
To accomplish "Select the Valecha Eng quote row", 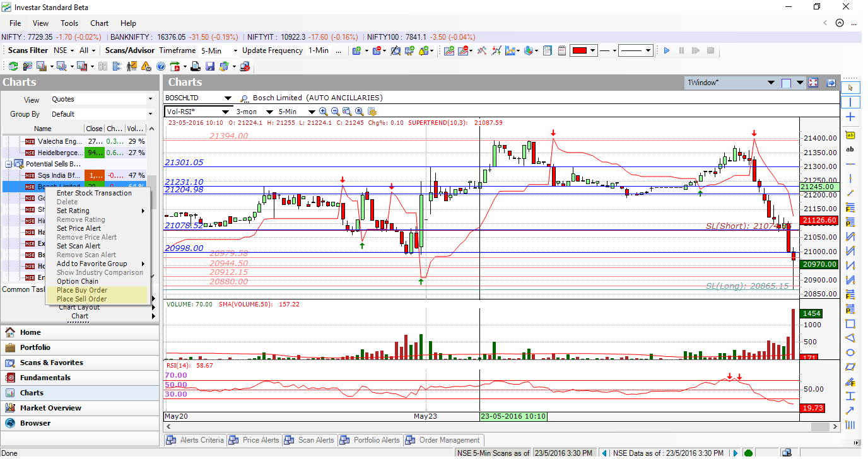I will coord(74,141).
